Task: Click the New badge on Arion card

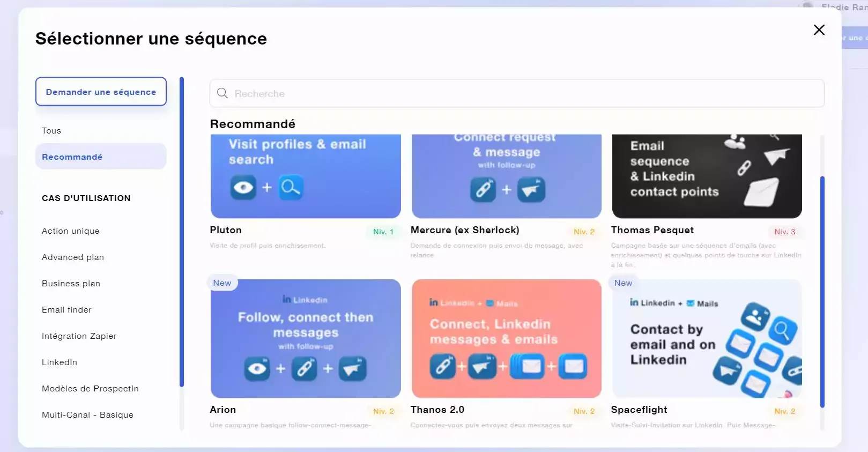Action: pos(222,283)
